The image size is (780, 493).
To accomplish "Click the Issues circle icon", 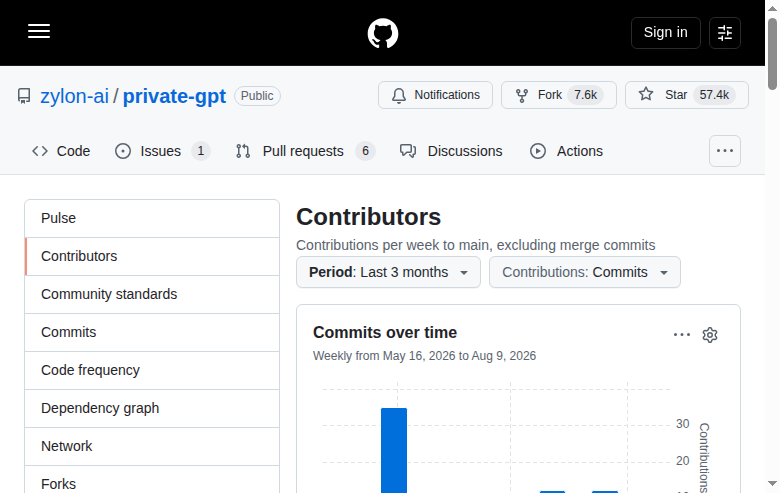I will tap(123, 151).
